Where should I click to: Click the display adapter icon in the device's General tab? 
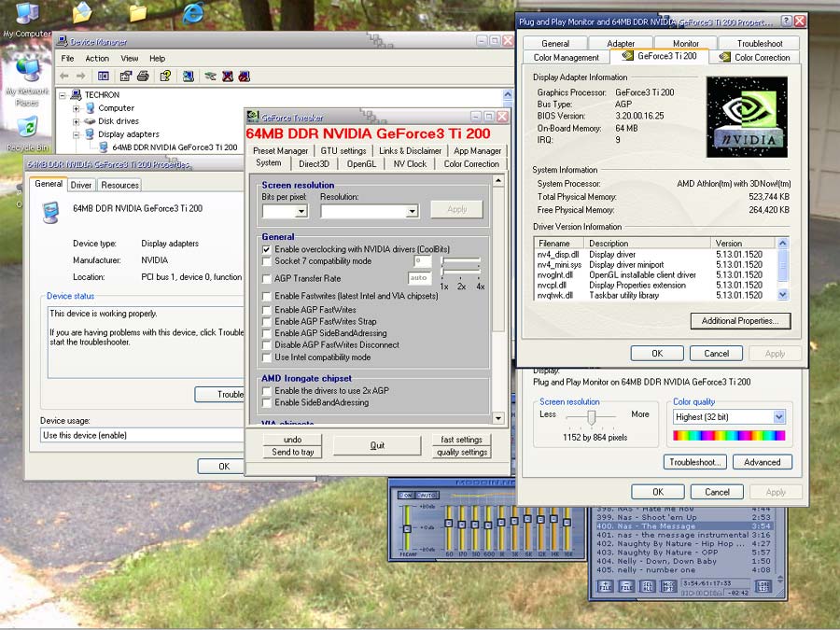(51, 213)
